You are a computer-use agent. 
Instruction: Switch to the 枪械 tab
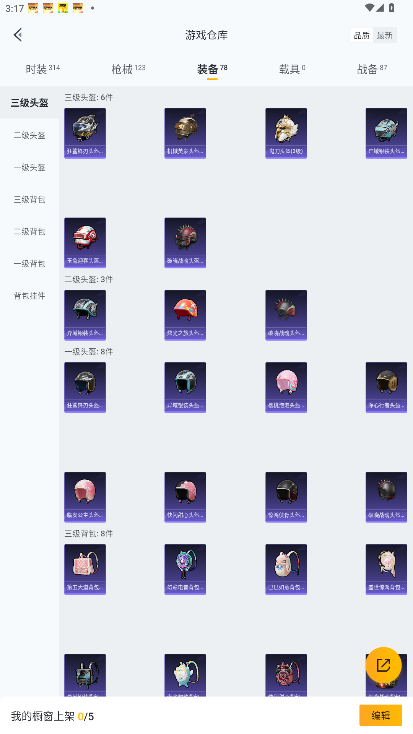coord(128,69)
